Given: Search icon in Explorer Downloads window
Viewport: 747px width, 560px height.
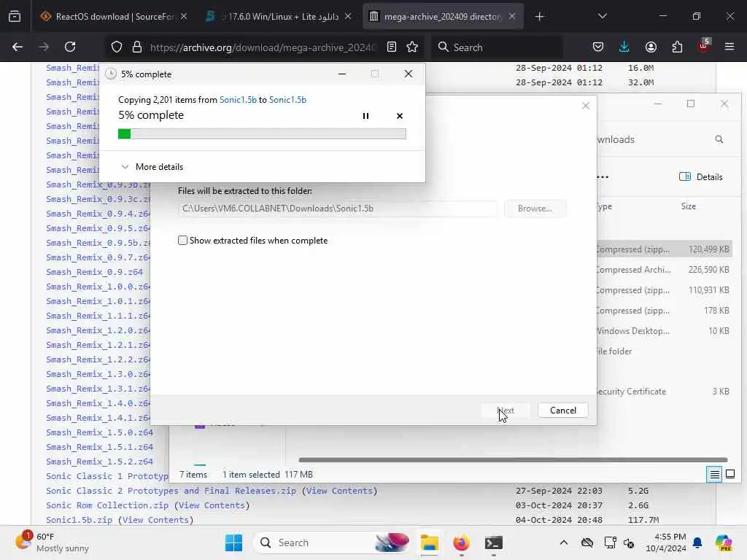Looking at the screenshot, I should coord(719,139).
